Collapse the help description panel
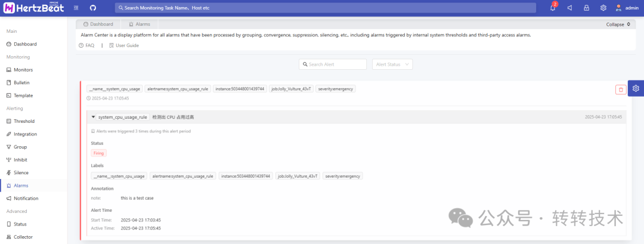644x244 pixels. (618, 24)
